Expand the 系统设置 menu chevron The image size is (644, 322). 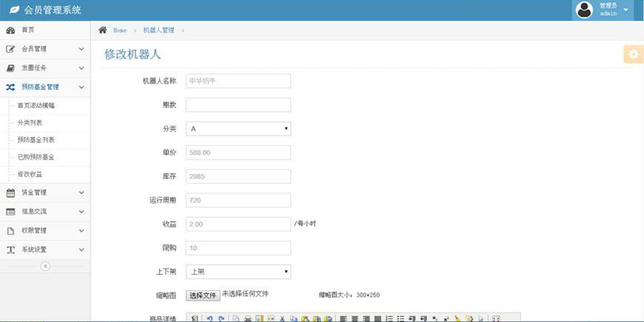(x=81, y=249)
